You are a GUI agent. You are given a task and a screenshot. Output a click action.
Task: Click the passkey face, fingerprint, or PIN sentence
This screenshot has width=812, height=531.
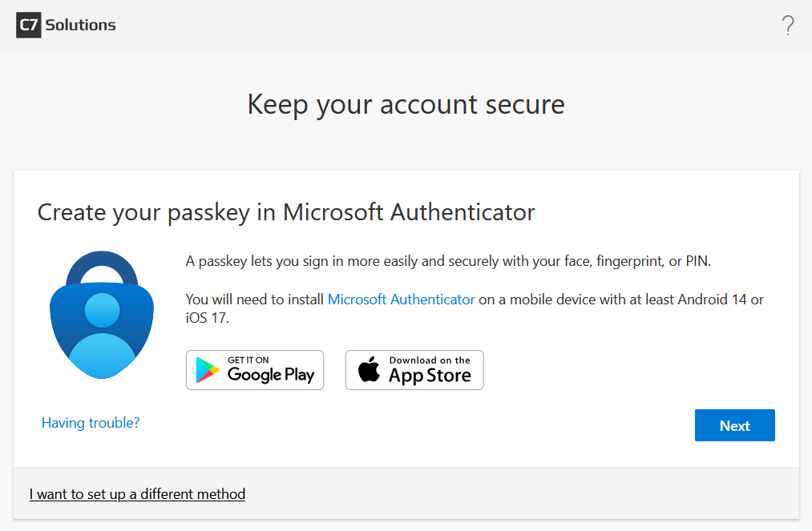tap(448, 261)
